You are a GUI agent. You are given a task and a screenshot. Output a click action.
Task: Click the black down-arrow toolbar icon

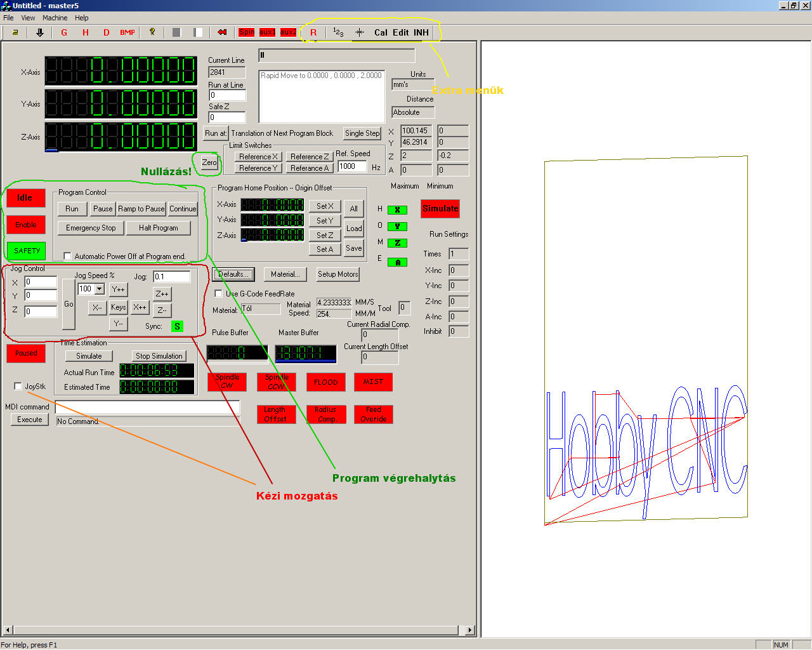40,32
